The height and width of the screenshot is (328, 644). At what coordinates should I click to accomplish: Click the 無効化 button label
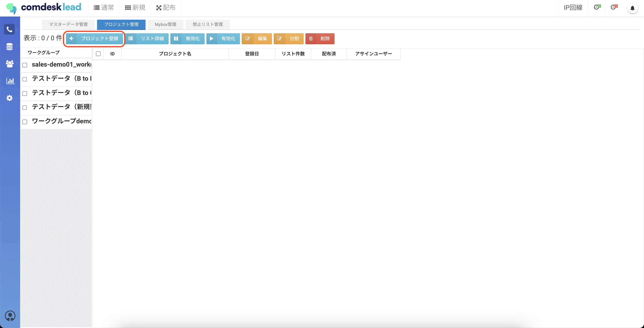pyautogui.click(x=193, y=38)
